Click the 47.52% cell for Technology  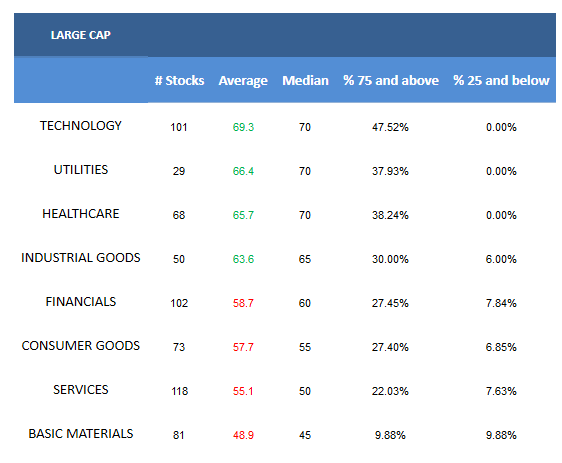pyautogui.click(x=390, y=127)
